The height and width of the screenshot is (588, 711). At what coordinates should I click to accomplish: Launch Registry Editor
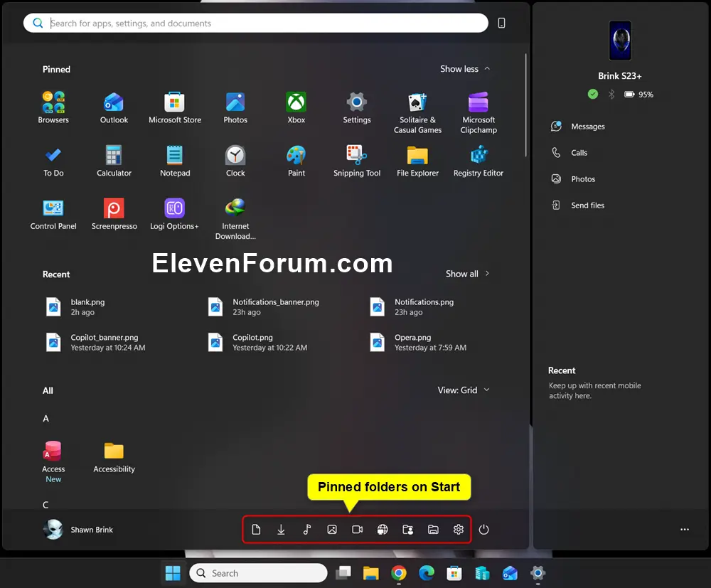coord(479,161)
